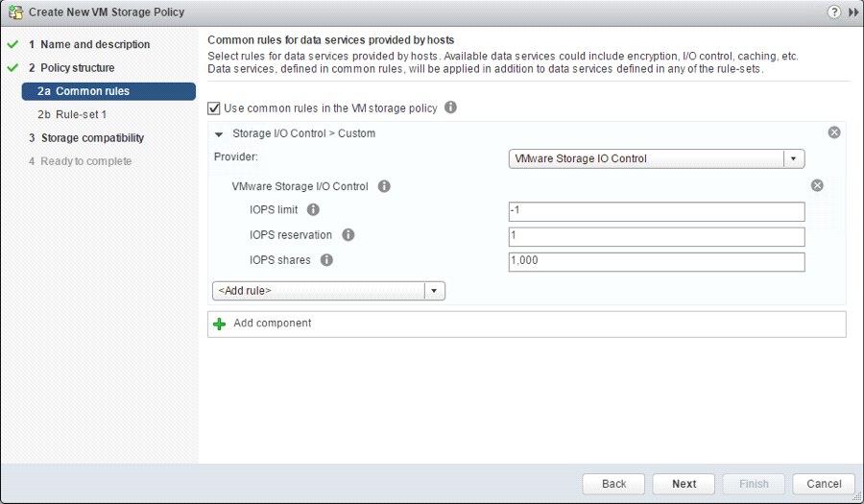The width and height of the screenshot is (864, 504).
Task: Click the expand arrows icon in title bar
Action: pos(852,12)
